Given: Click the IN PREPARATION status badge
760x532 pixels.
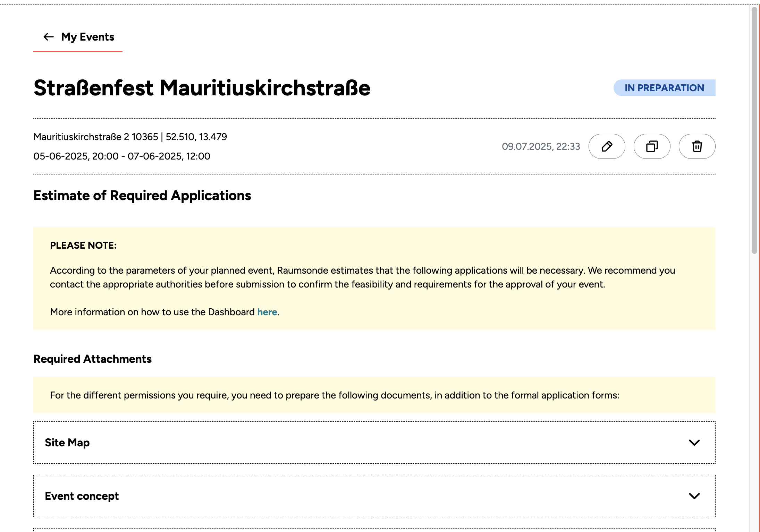Looking at the screenshot, I should pyautogui.click(x=664, y=88).
